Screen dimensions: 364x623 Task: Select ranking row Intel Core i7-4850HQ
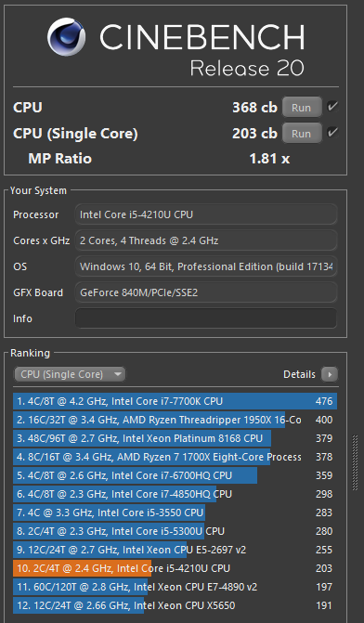(175, 494)
